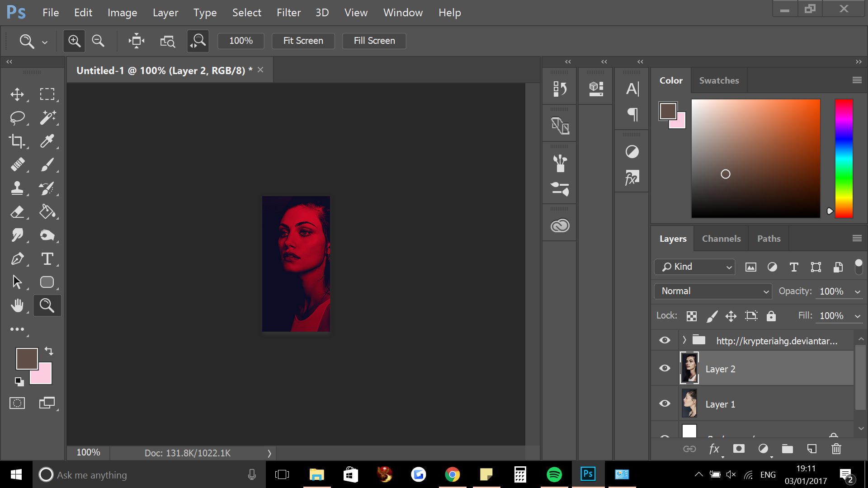Image resolution: width=868 pixels, height=488 pixels.
Task: Click the Fill Screen button
Action: [374, 41]
